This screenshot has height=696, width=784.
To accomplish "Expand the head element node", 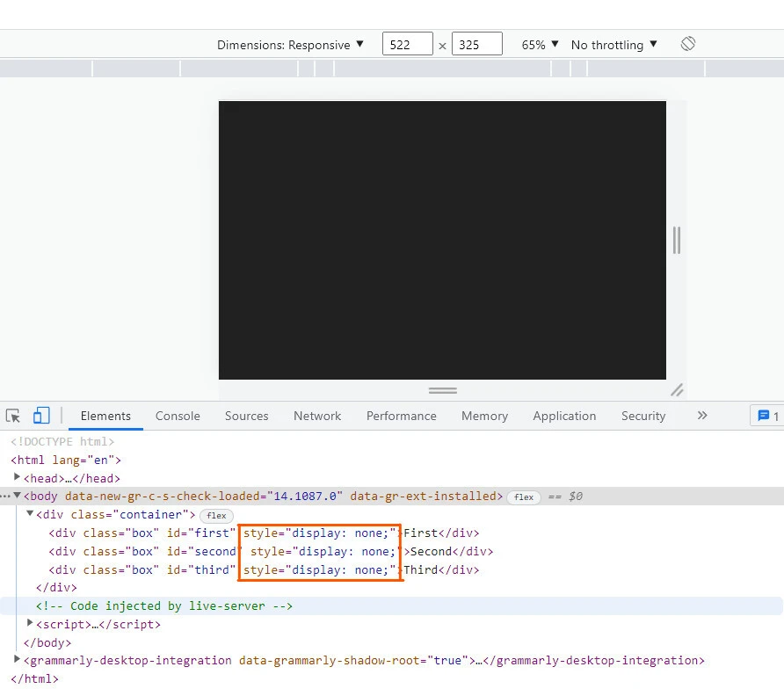I will click(17, 477).
